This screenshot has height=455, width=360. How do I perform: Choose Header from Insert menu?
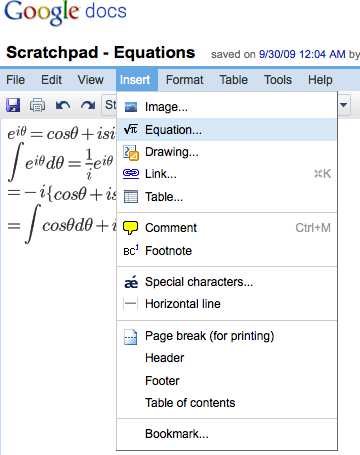[x=227, y=358]
